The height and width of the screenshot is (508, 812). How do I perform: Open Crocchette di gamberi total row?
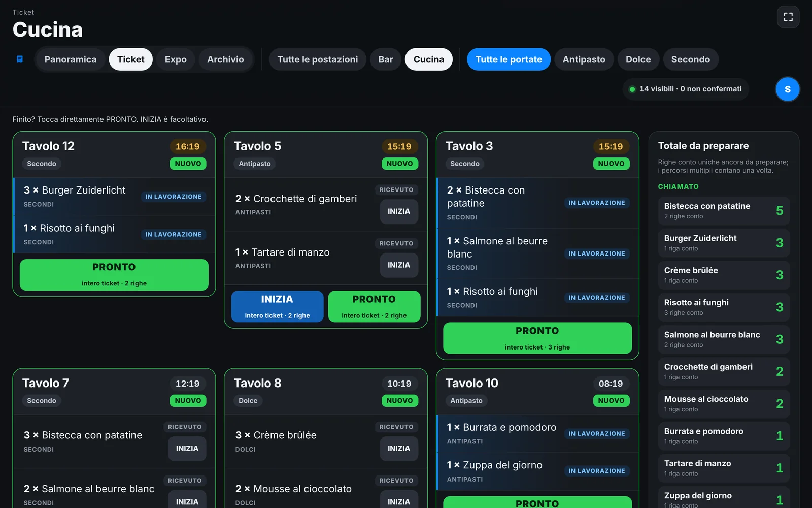click(x=724, y=371)
